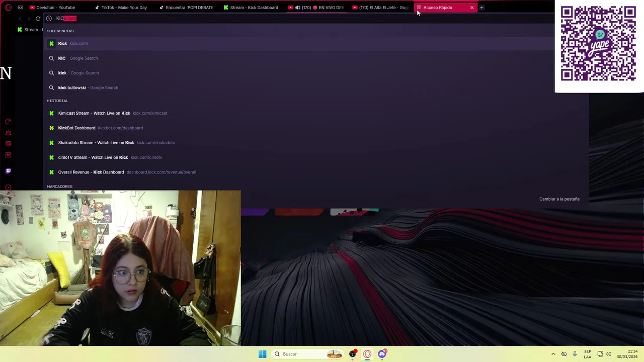This screenshot has height=362, width=644.
Task: Open Opera GX taskbar icon
Action: [x=367, y=354]
